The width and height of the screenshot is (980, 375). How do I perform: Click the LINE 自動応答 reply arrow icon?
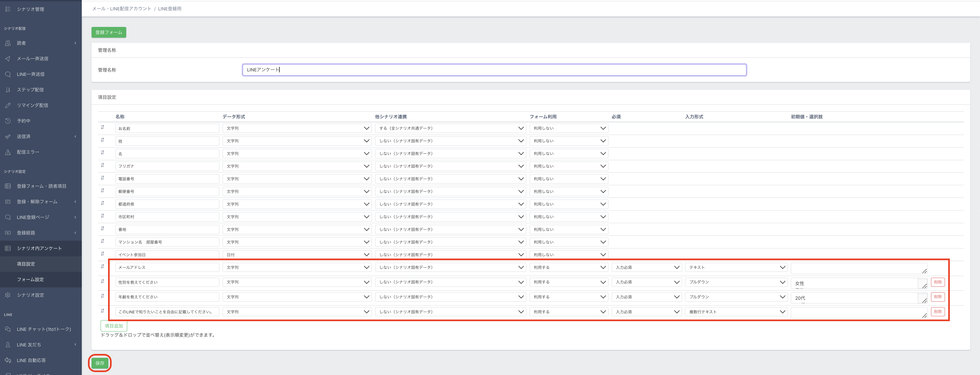(x=7, y=360)
